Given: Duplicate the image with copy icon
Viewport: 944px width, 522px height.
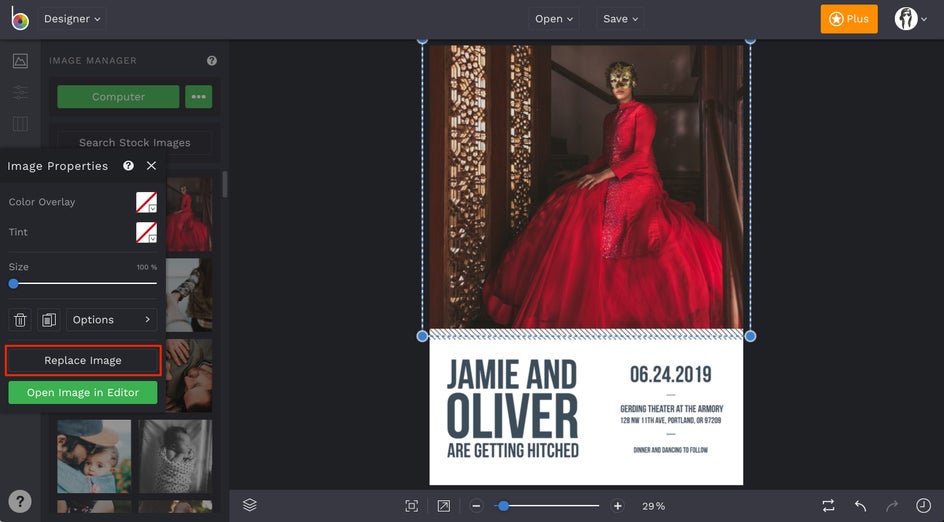Looking at the screenshot, I should coord(49,320).
